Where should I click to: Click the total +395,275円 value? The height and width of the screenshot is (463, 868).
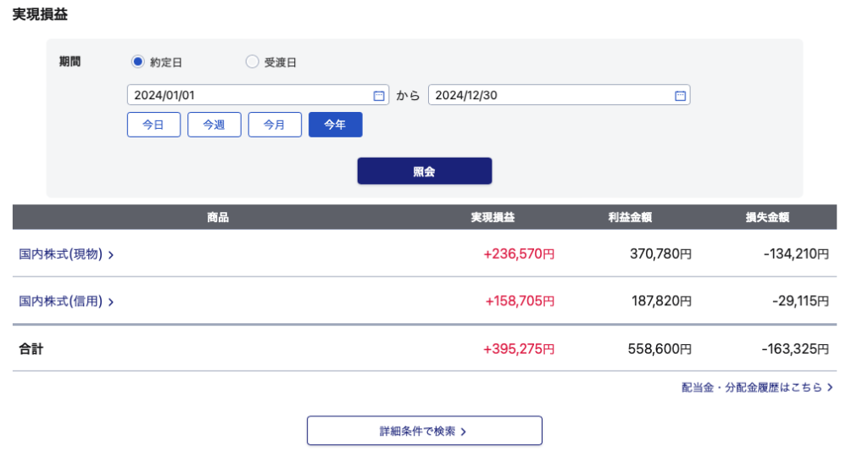(519, 349)
